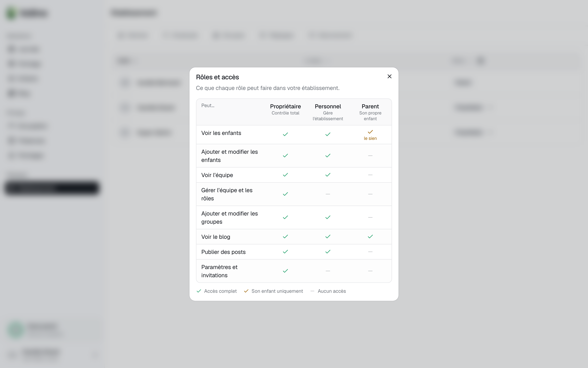
Task: Click Personnel checkmark for Voir les enfants
Action: 328,134
